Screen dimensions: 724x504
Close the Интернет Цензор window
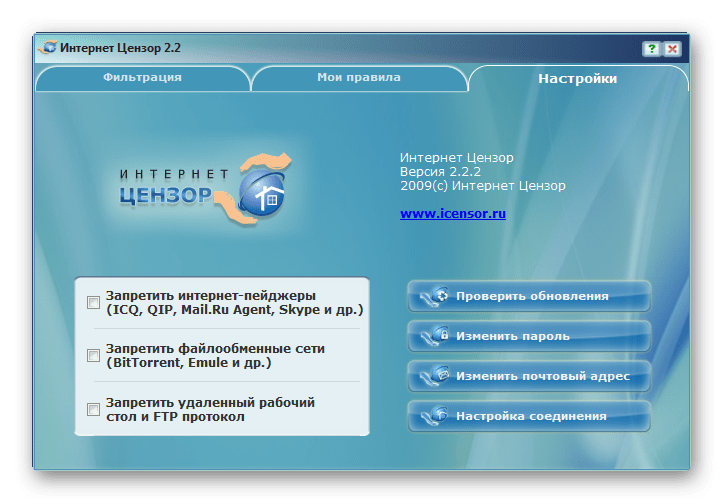(672, 48)
